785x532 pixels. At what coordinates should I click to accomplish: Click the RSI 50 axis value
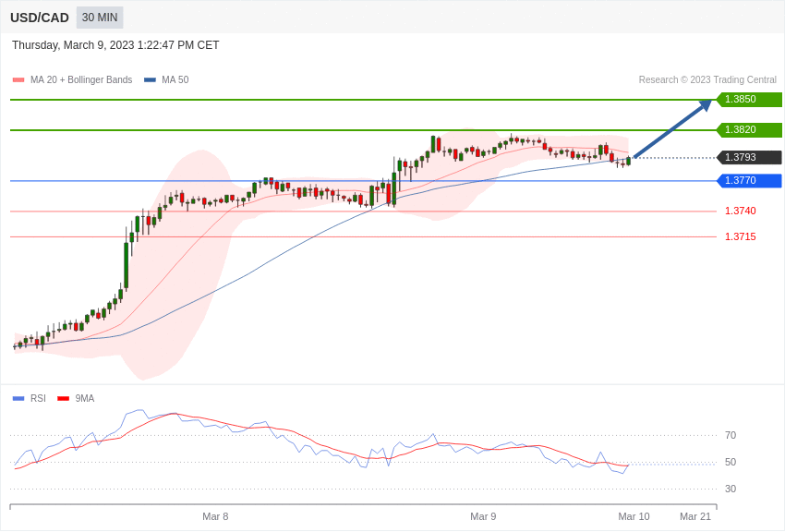click(731, 462)
